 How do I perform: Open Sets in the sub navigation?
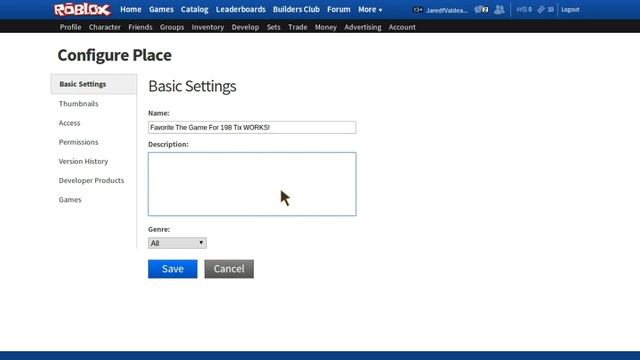(x=273, y=27)
